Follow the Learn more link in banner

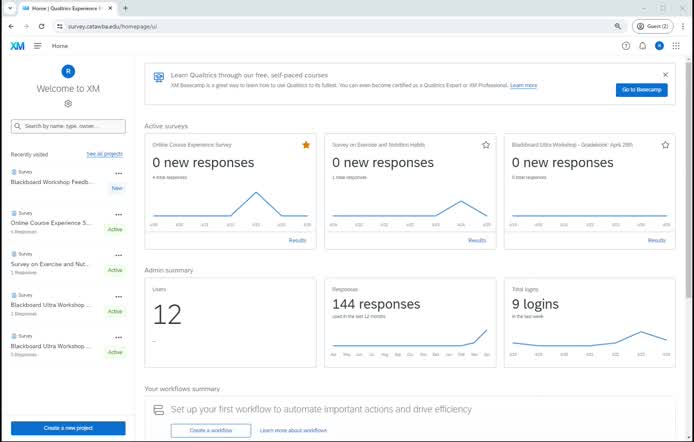click(523, 85)
